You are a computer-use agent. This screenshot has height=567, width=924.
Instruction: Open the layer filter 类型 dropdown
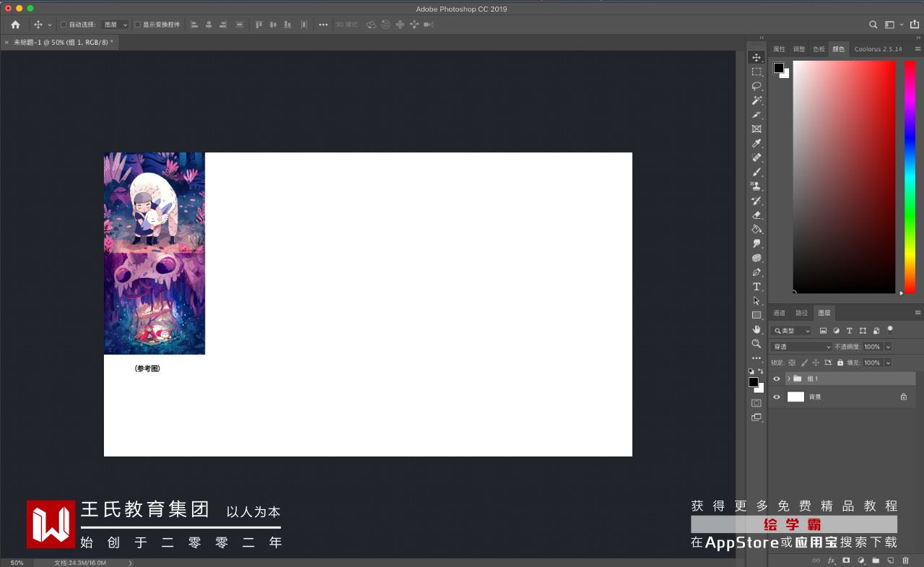click(792, 331)
